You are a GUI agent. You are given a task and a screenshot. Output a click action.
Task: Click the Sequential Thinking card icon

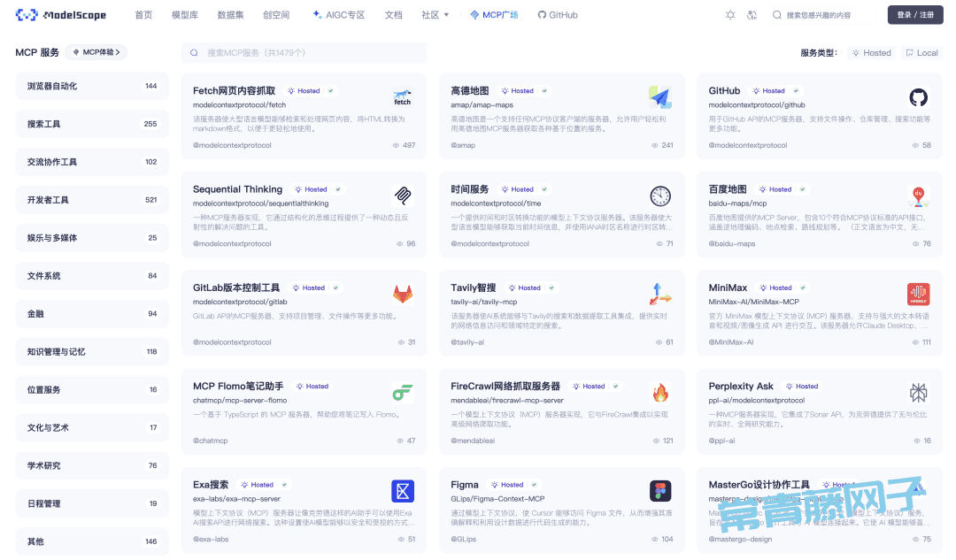[x=403, y=196]
